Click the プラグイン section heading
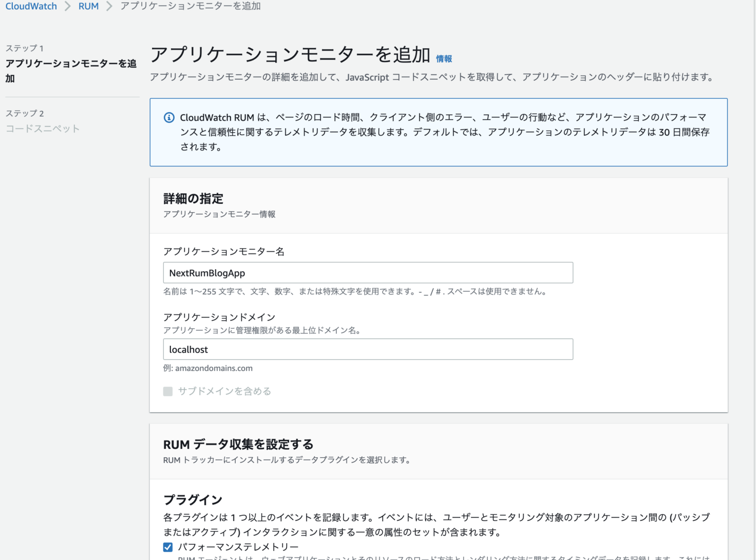The image size is (756, 560). pos(192,499)
